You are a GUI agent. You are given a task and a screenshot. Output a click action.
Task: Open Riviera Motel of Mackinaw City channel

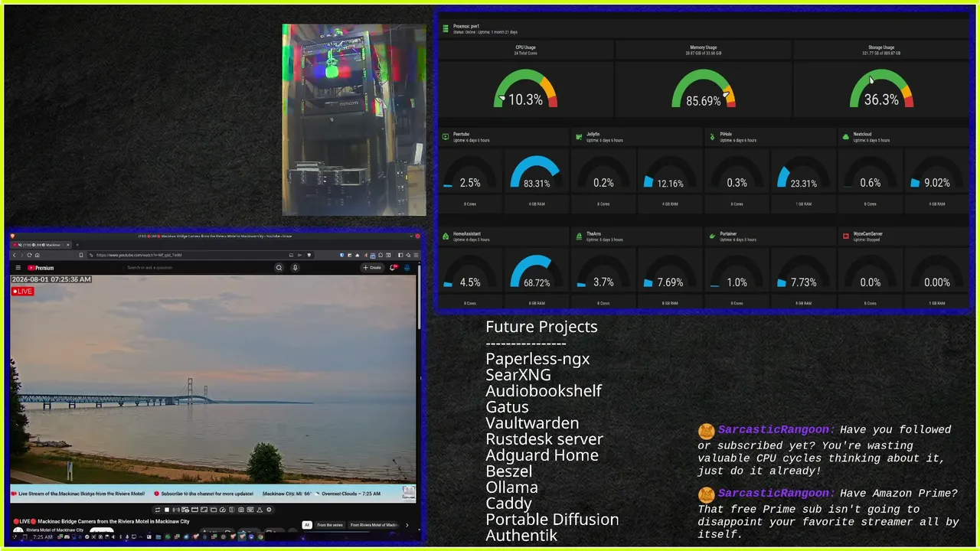pyautogui.click(x=55, y=530)
